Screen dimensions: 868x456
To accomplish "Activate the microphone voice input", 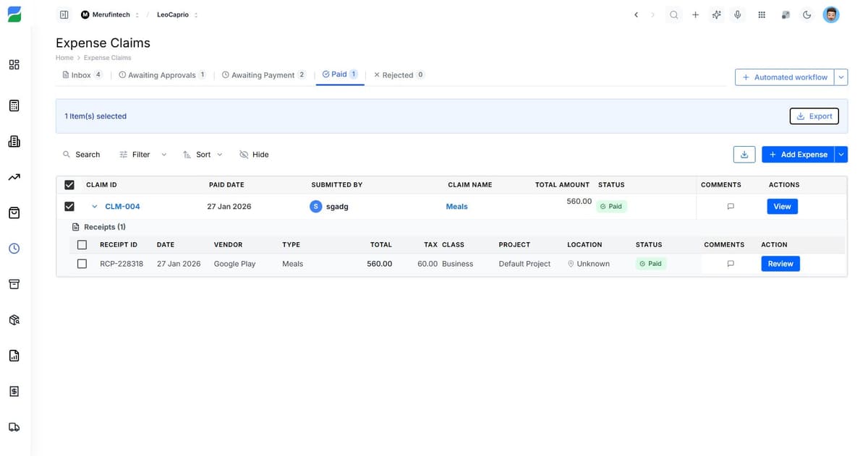I will click(738, 14).
